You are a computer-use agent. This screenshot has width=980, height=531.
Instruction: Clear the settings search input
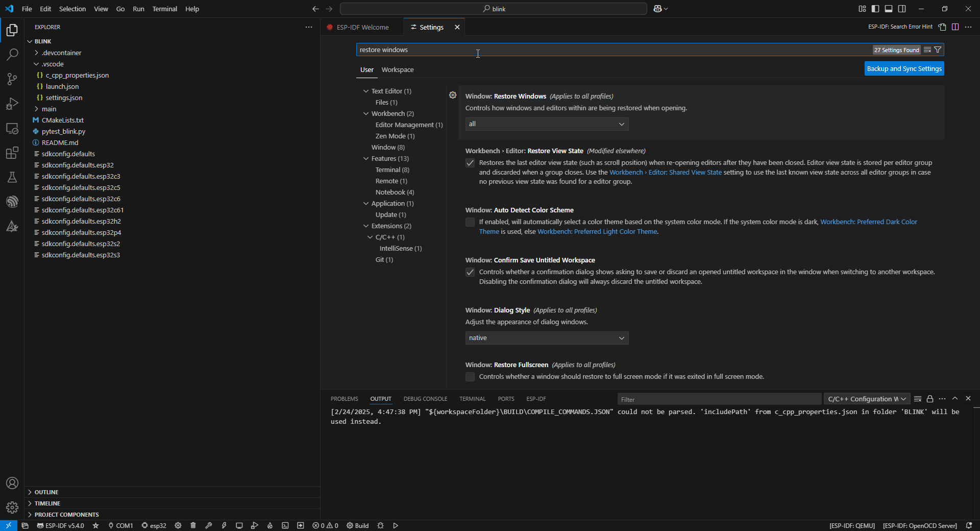click(927, 50)
